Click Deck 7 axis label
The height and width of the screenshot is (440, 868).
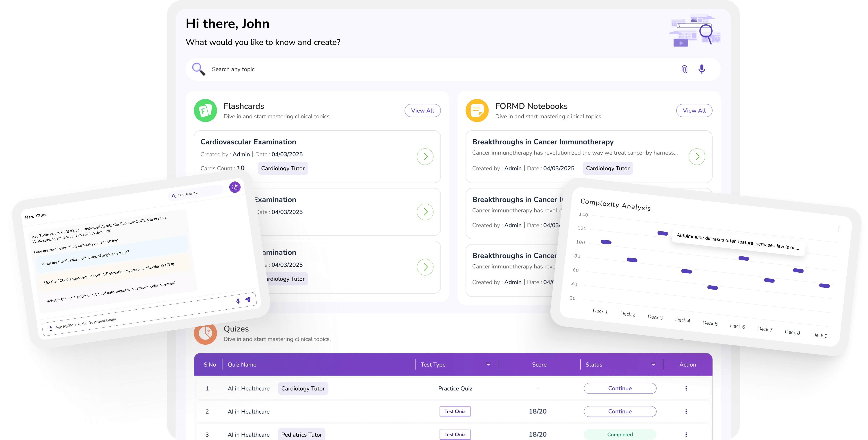(x=765, y=329)
